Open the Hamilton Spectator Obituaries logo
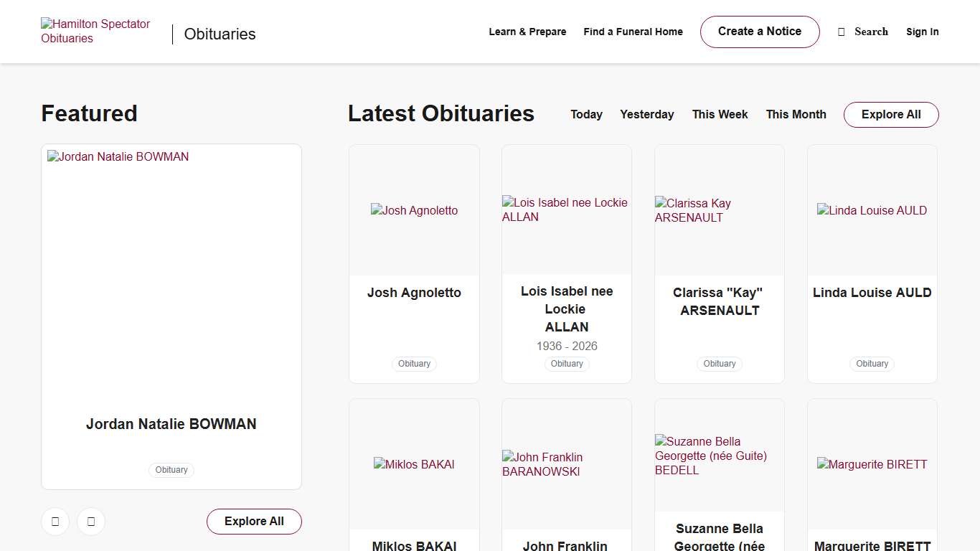 tap(95, 31)
